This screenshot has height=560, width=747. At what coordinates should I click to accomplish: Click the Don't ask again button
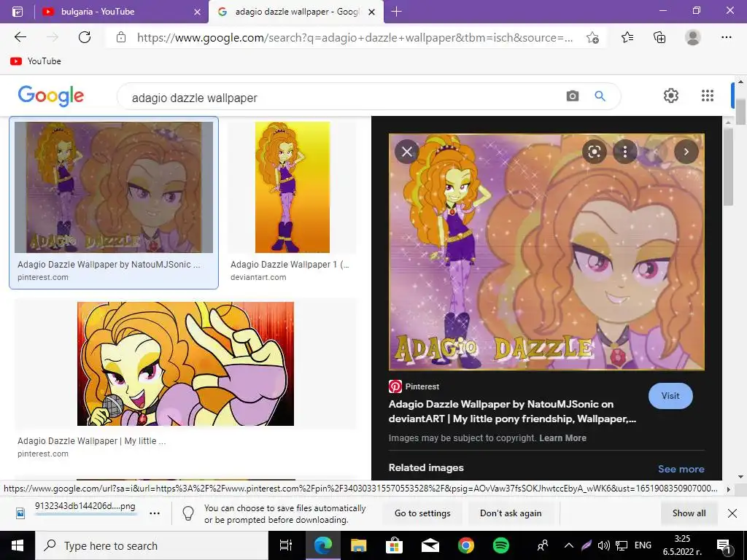pos(511,513)
